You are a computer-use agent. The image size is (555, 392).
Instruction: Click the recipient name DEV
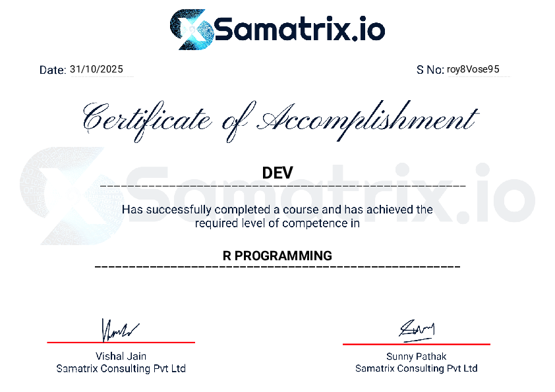point(277,173)
